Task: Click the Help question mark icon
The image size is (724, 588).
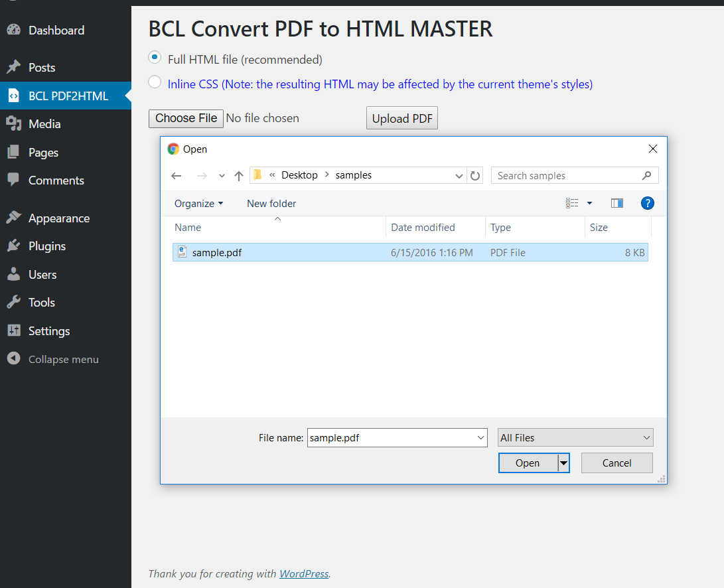Action: click(x=648, y=203)
